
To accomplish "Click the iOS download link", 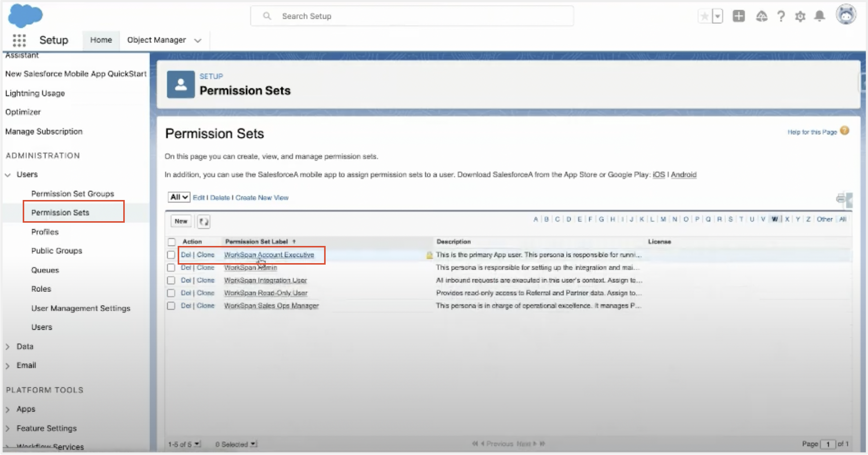I will coord(659,175).
